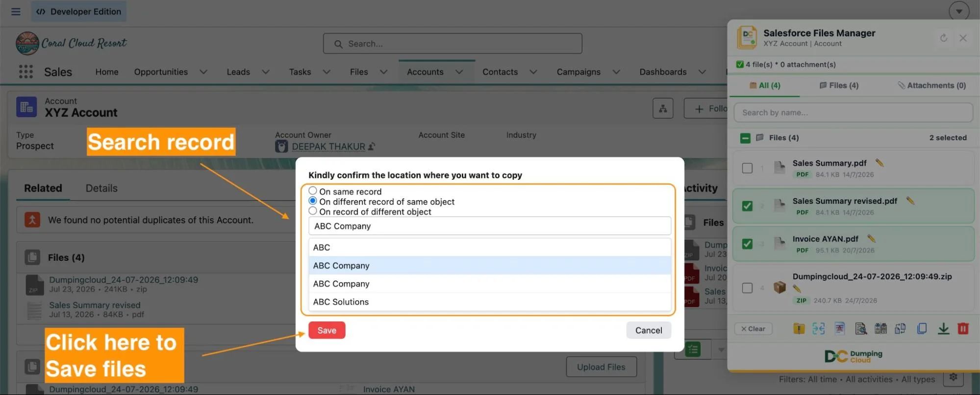Select the "On same record" radio option
980x395 pixels.
(x=313, y=191)
